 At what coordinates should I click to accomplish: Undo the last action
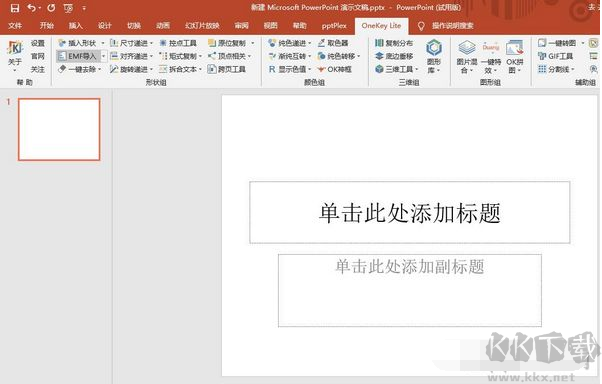[x=32, y=8]
